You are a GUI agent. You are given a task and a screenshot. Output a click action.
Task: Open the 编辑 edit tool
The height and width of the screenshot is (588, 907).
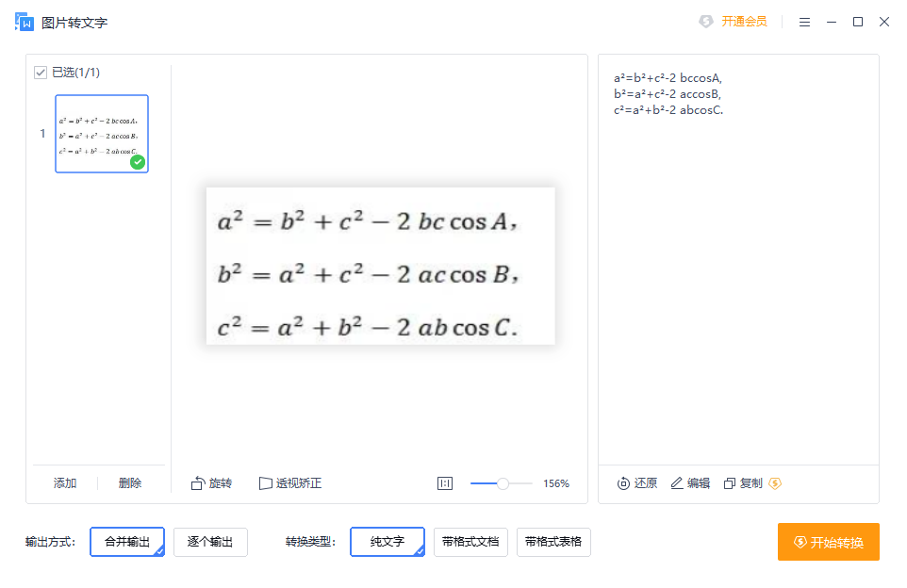[x=689, y=482]
